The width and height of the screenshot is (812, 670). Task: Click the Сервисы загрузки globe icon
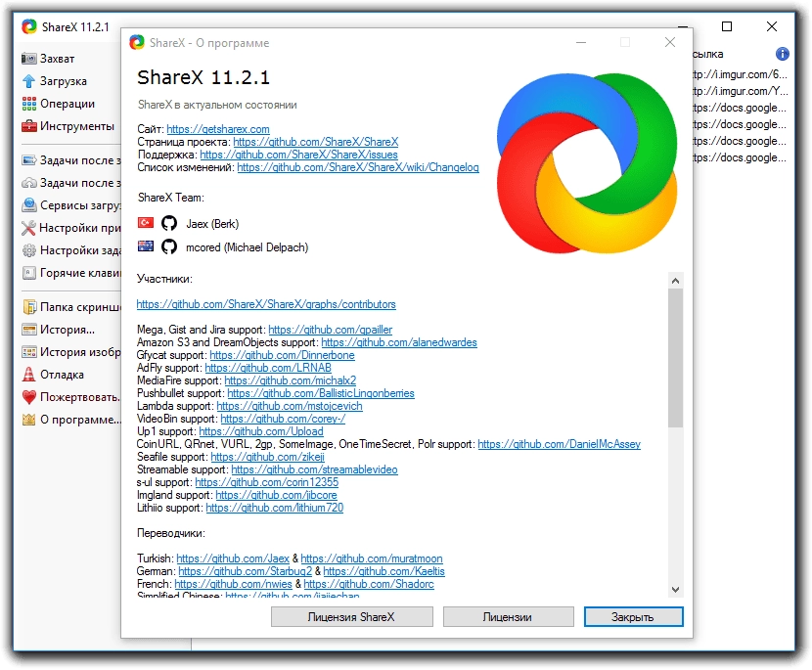coord(29,205)
